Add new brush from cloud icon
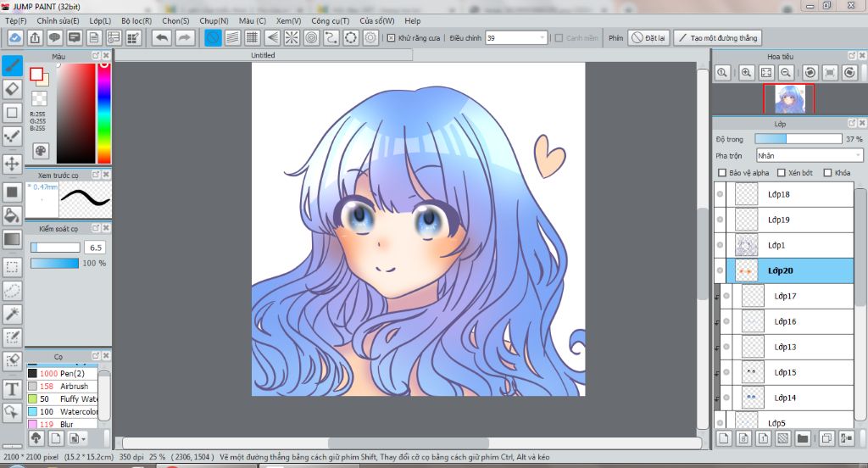Viewport: 868px width, 468px height. click(36, 438)
